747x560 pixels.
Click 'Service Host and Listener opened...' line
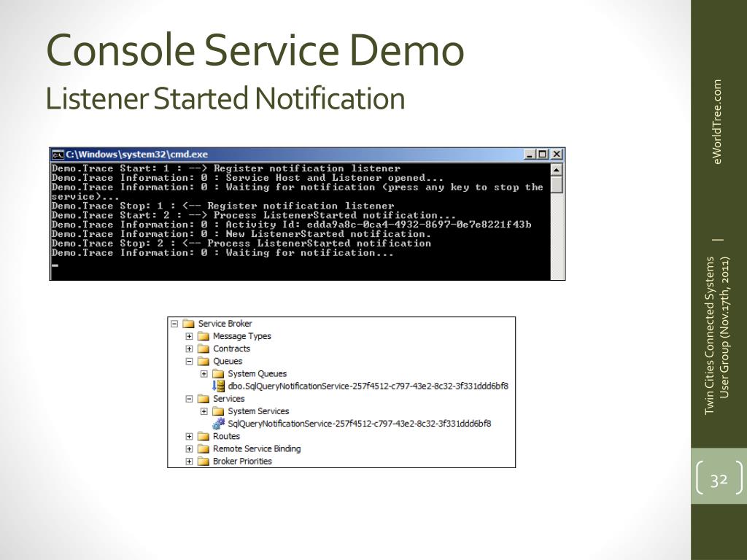(248, 178)
